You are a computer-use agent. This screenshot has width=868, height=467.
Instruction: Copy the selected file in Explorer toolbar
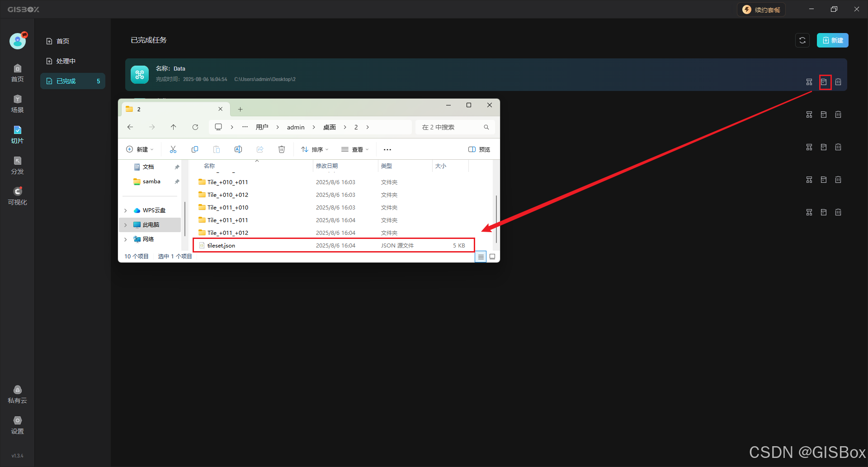point(195,149)
